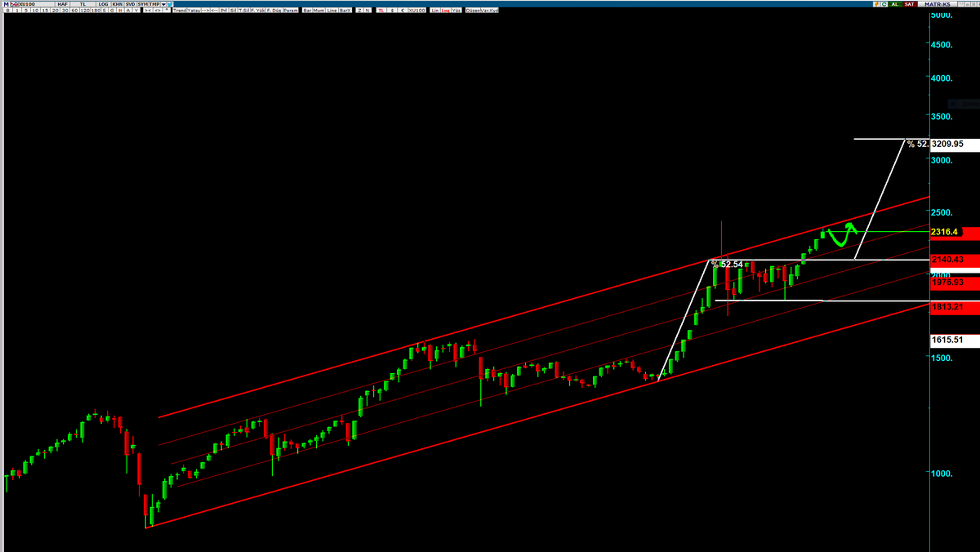Open the dropdown arrow next to TMP

point(163,4)
